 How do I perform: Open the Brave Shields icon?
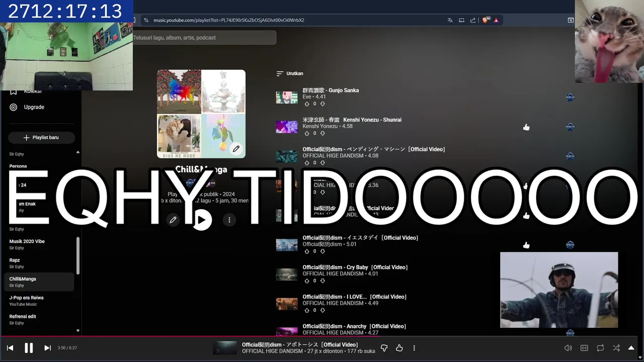[x=485, y=20]
